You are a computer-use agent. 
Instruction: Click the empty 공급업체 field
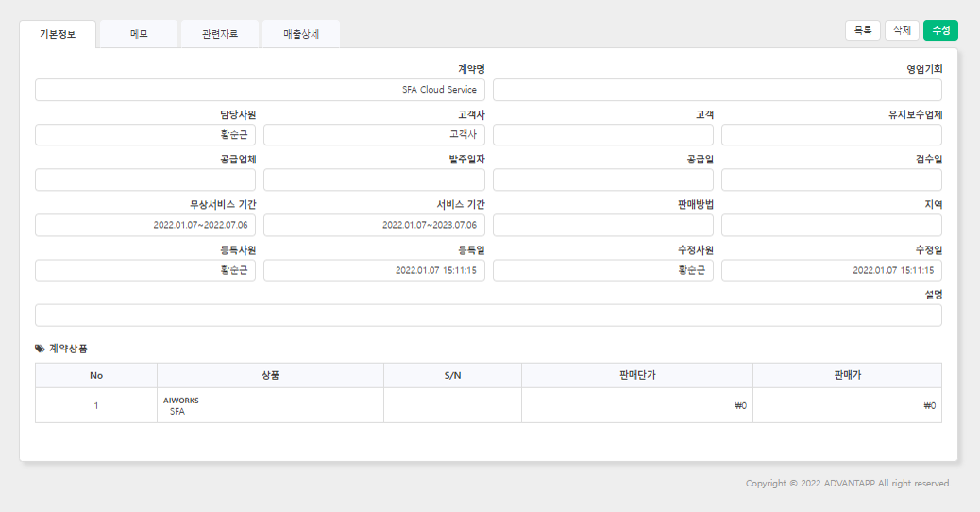click(x=145, y=180)
